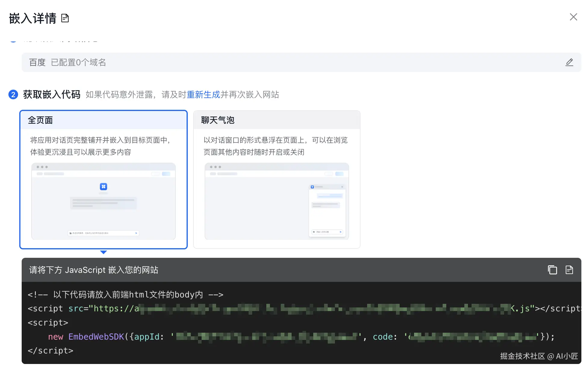Click the input bar in 全页面 preview

click(x=103, y=233)
